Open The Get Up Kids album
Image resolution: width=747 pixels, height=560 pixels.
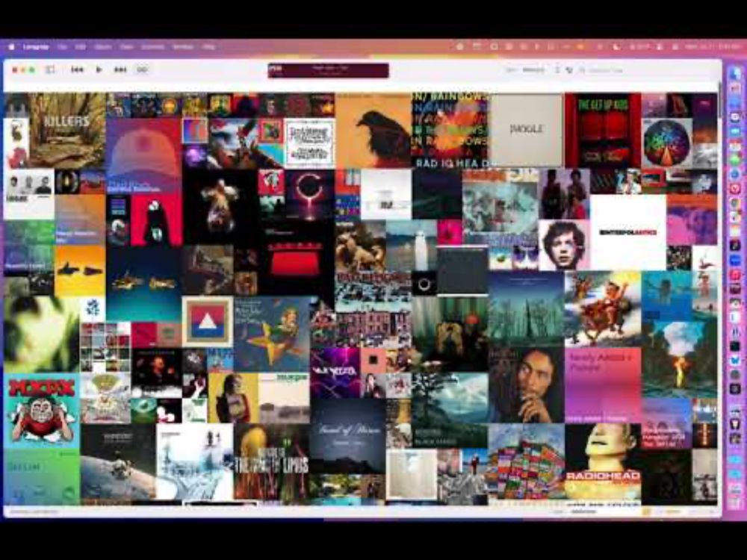[x=603, y=130]
